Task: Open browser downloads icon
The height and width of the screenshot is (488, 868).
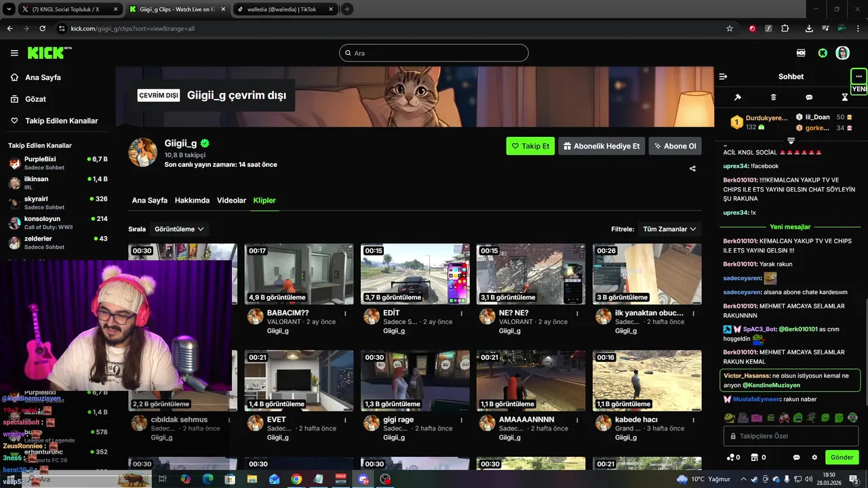Action: click(809, 28)
